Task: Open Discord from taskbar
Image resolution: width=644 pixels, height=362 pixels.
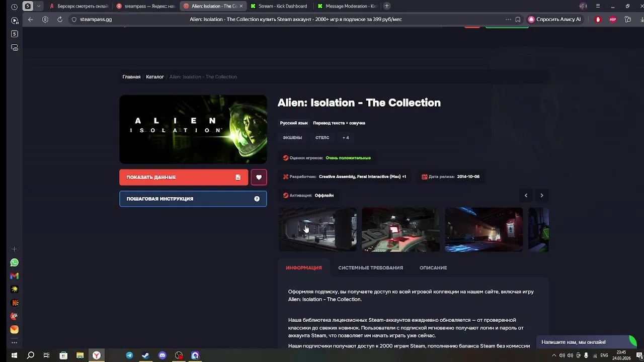Action: click(x=162, y=355)
